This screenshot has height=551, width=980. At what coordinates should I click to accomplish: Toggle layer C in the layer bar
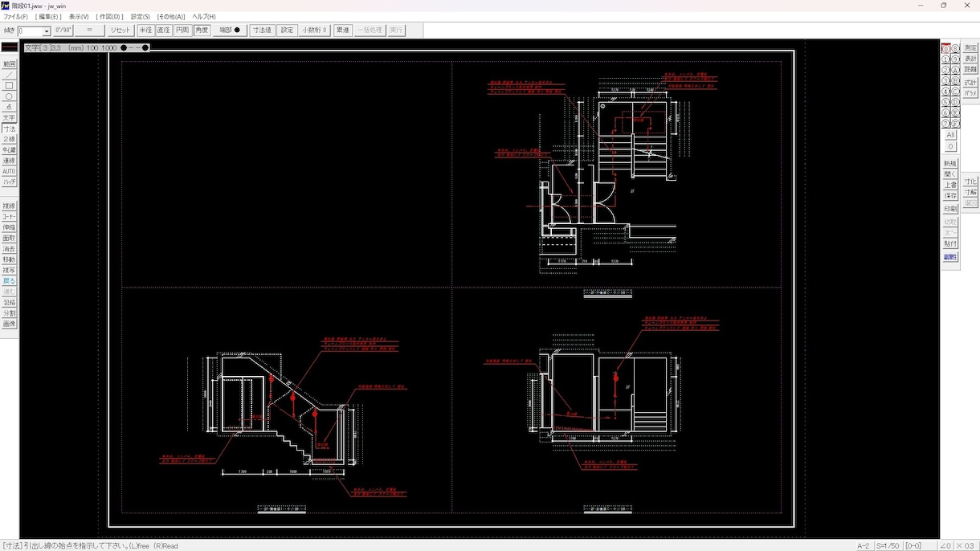[956, 92]
